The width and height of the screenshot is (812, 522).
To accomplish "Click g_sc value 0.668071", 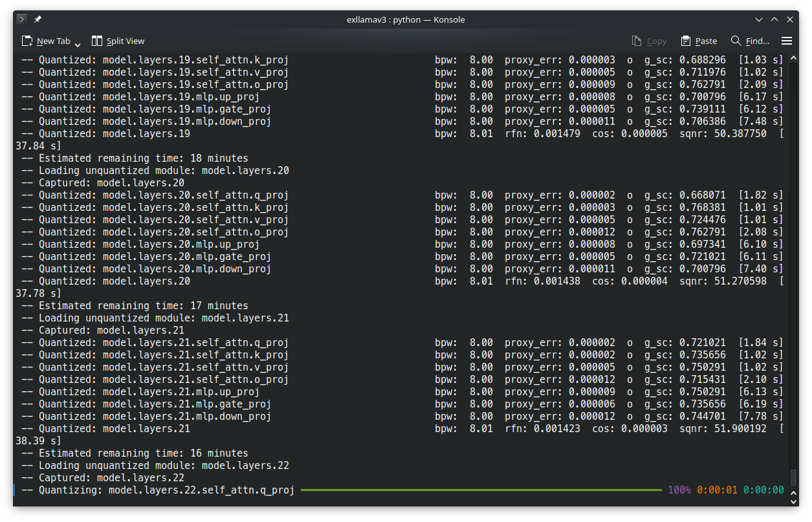I will tap(703, 195).
